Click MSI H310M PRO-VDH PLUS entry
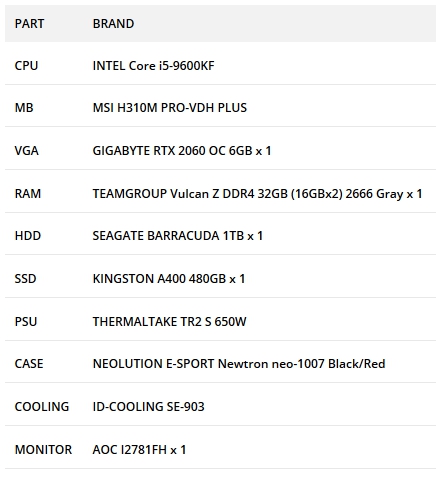436x480 pixels. (x=170, y=108)
